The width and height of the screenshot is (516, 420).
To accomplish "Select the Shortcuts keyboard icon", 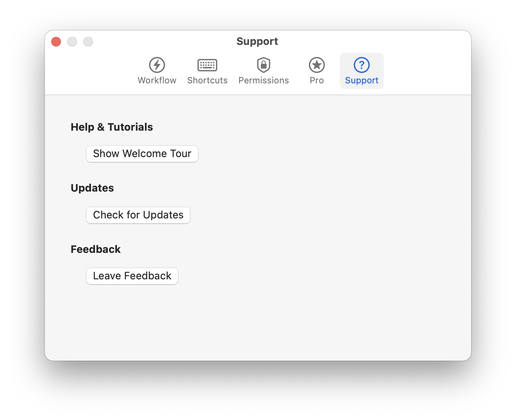I will click(x=207, y=65).
